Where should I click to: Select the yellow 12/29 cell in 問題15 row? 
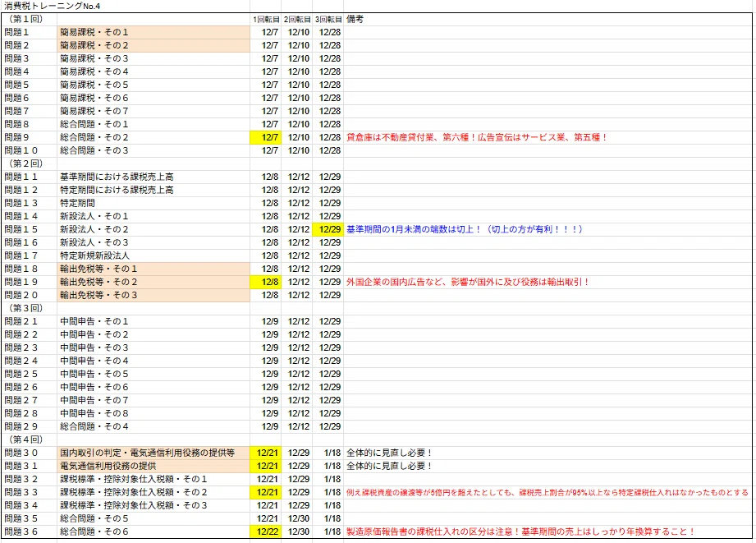[328, 229]
